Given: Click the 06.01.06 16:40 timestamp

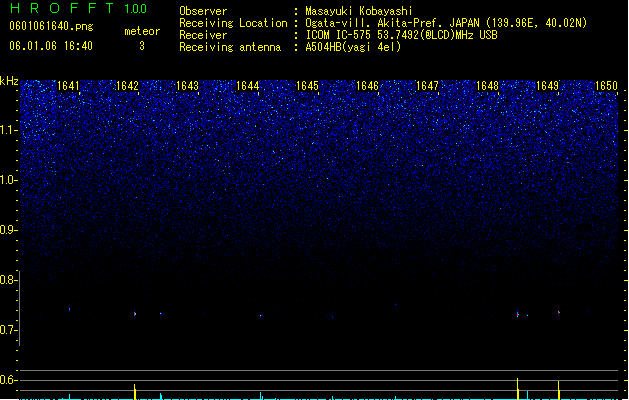Looking at the screenshot, I should (51, 46).
